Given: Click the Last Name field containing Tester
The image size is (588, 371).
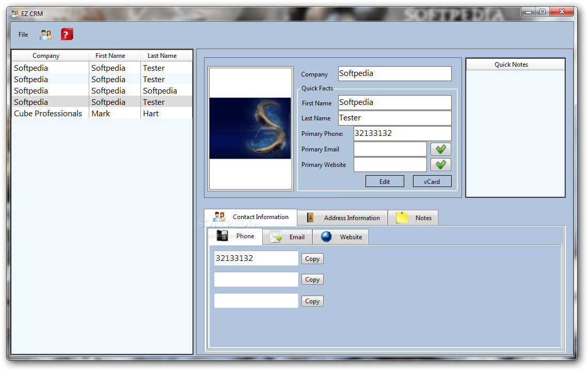Looking at the screenshot, I should point(395,118).
